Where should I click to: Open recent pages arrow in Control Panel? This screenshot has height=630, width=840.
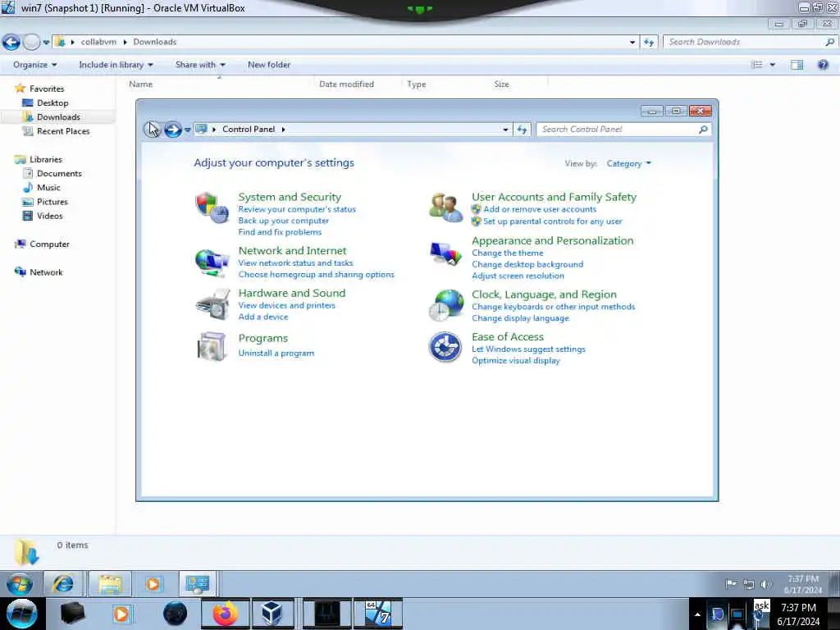pyautogui.click(x=188, y=130)
